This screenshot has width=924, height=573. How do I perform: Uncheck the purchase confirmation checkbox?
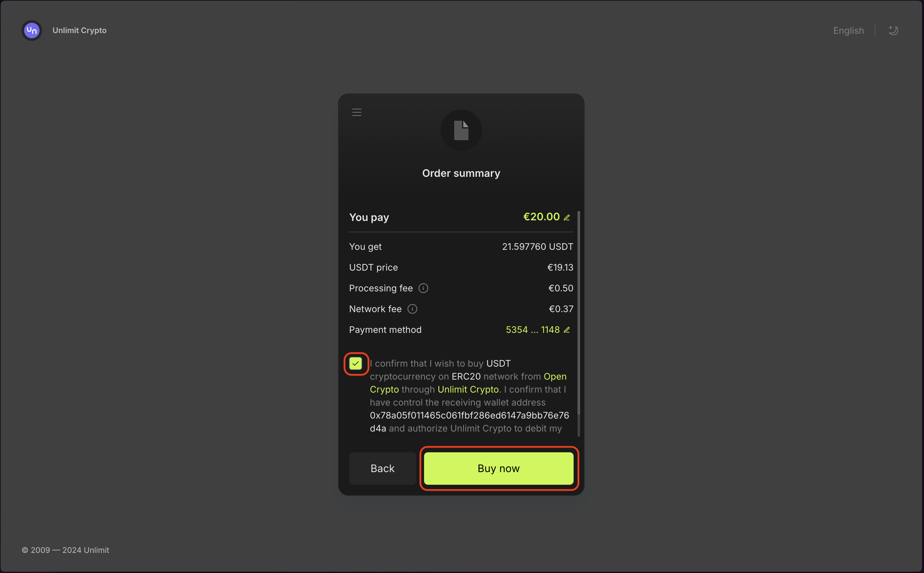click(x=355, y=363)
